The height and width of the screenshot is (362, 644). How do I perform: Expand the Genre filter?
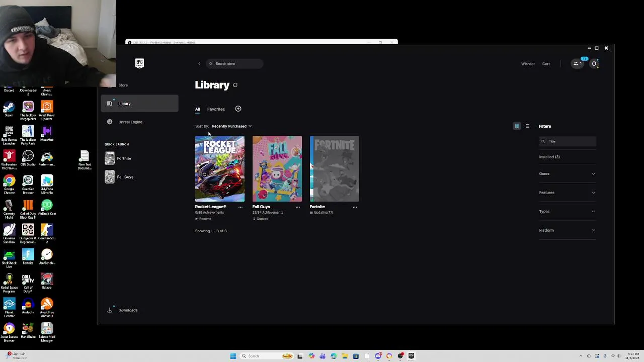[x=567, y=174]
